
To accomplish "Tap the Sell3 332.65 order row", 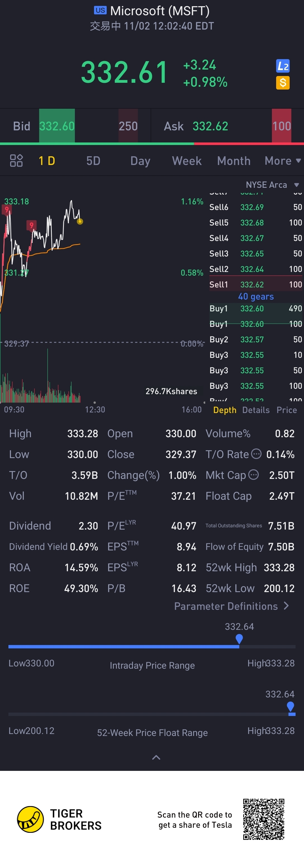I will [x=256, y=253].
